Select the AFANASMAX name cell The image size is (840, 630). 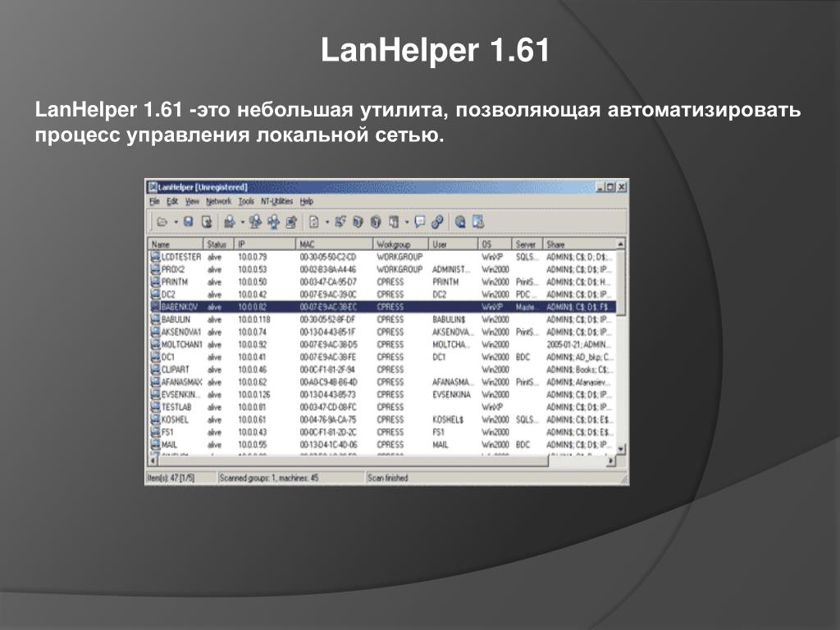[181, 382]
